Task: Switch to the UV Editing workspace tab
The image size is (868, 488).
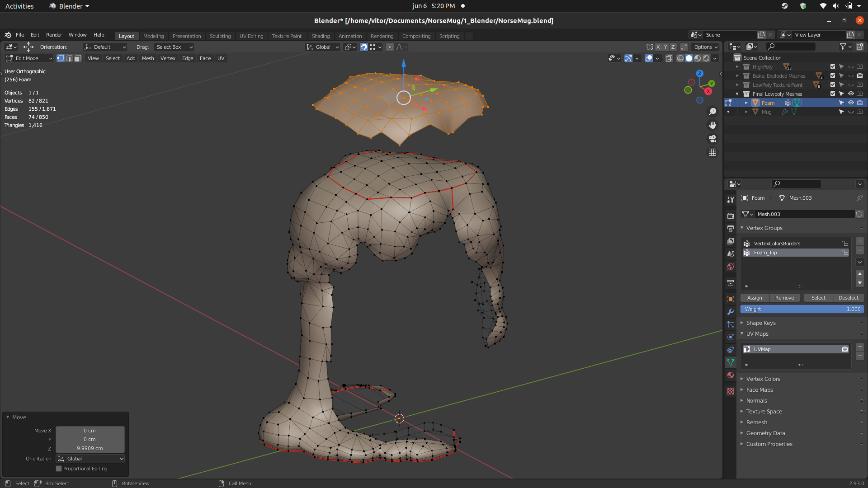Action: [x=251, y=36]
